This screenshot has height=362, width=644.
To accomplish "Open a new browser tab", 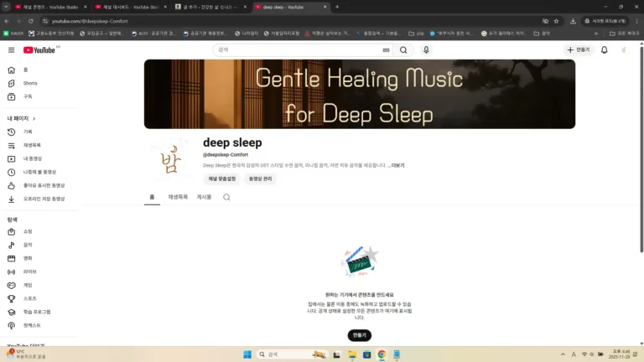I will pos(337,7).
